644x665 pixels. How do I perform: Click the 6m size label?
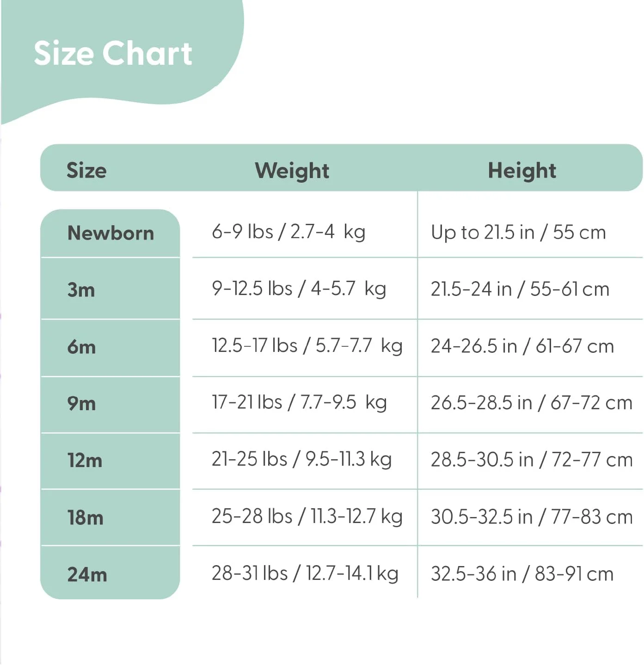tap(82, 347)
